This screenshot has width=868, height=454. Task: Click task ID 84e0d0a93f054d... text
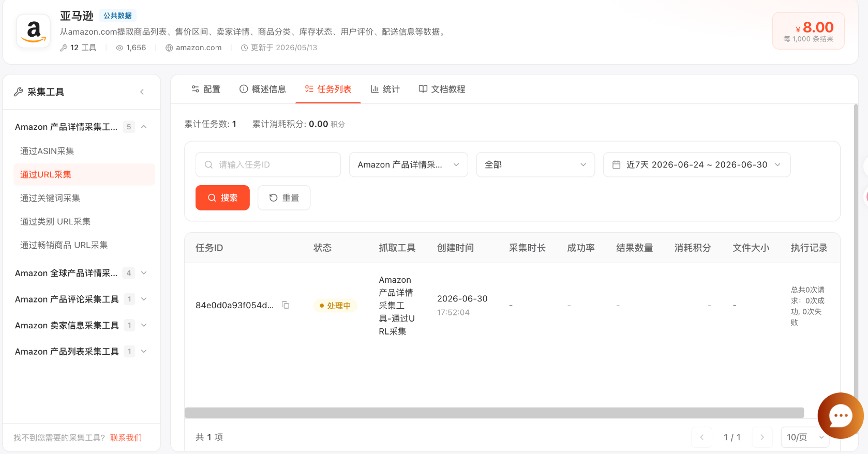[x=235, y=305]
